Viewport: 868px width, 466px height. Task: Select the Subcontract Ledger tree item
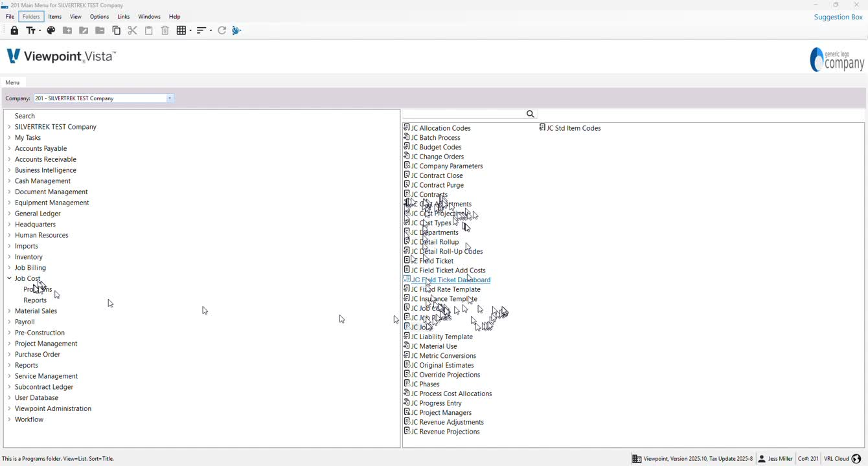click(x=44, y=387)
